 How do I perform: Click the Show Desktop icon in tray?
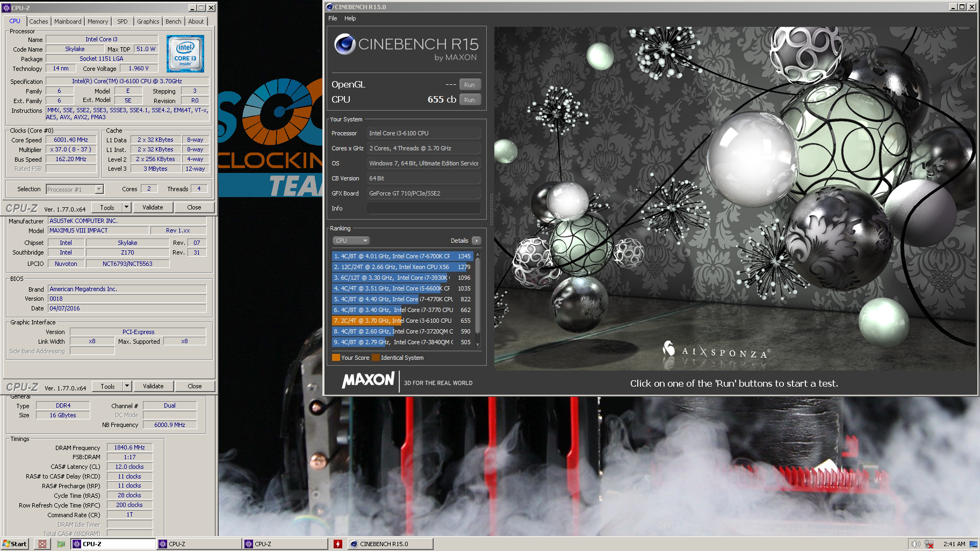(973, 544)
